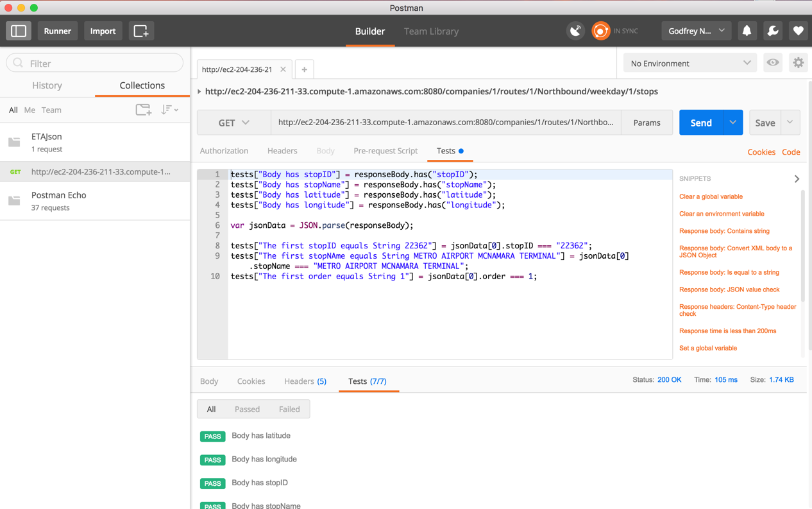Open the Code generation link
The height and width of the screenshot is (509, 812).
[791, 152]
